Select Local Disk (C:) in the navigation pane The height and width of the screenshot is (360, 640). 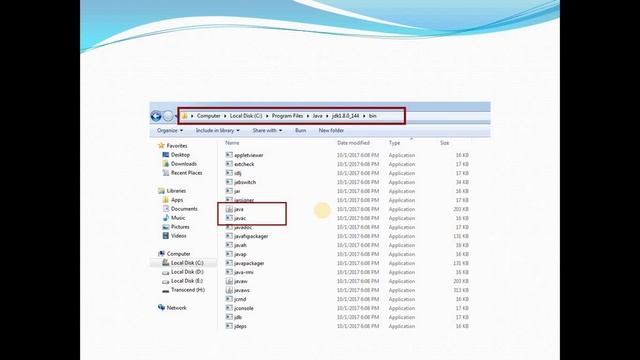click(x=187, y=263)
